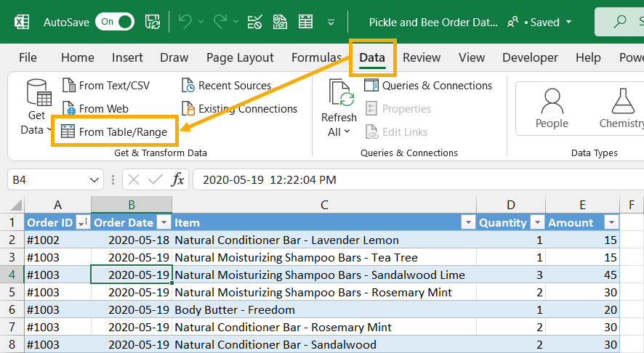644x353 pixels.
Task: Click cell 'Body Butter - Freedom'
Action: click(324, 309)
